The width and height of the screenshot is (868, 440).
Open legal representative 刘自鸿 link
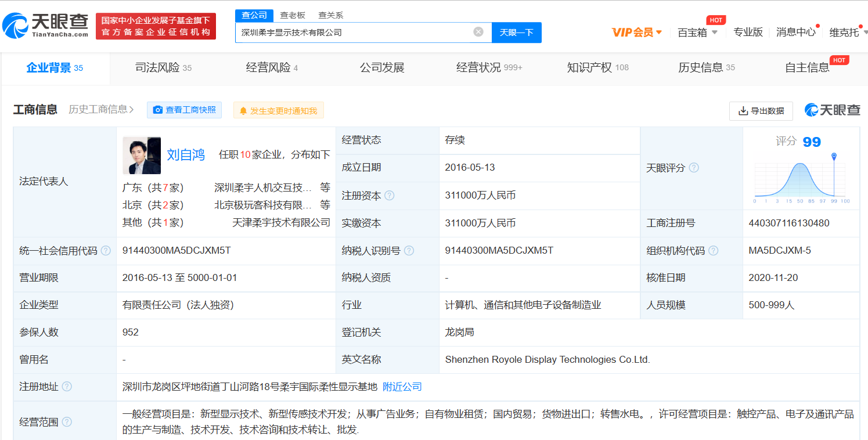(x=186, y=155)
